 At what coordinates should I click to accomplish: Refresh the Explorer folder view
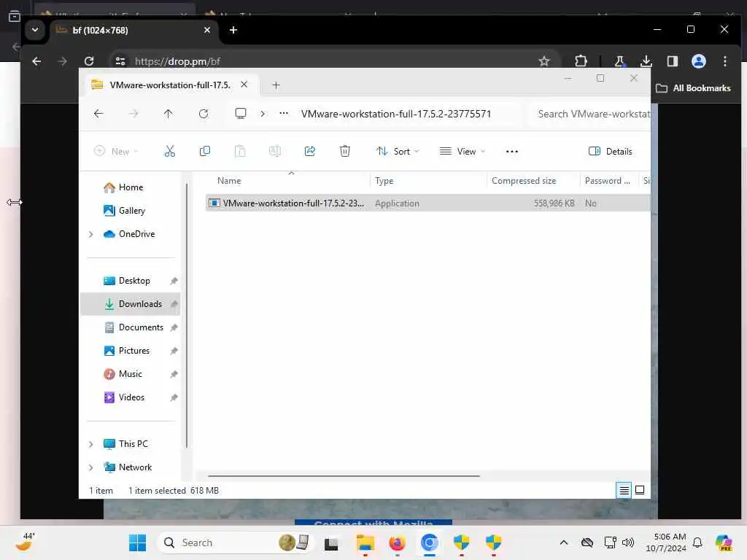(204, 114)
